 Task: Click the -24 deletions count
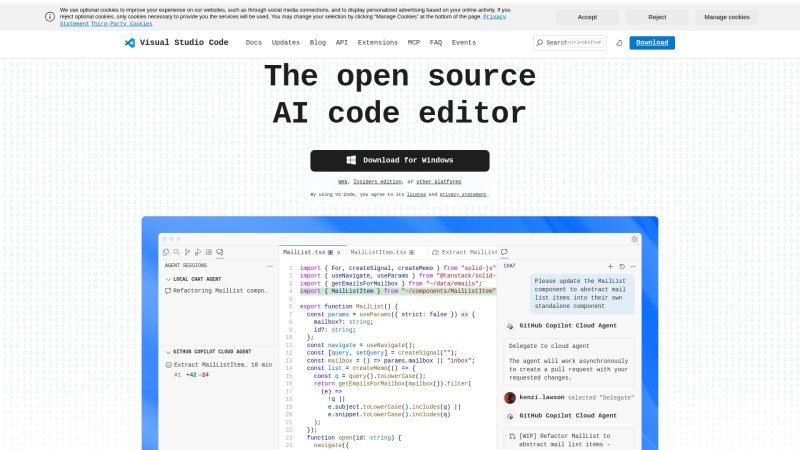[204, 375]
